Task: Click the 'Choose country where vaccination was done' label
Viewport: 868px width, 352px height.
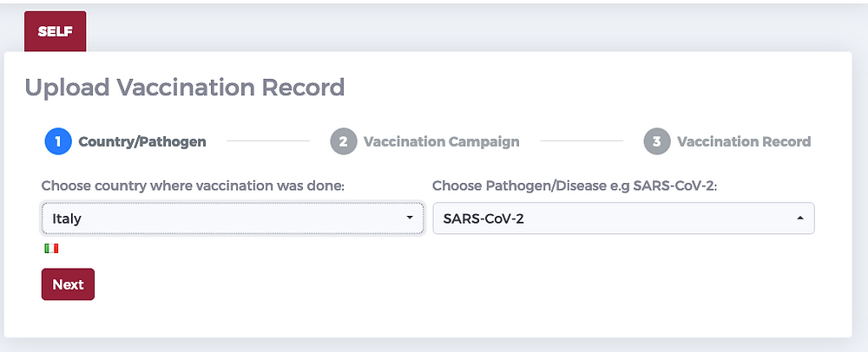Action: pos(194,186)
